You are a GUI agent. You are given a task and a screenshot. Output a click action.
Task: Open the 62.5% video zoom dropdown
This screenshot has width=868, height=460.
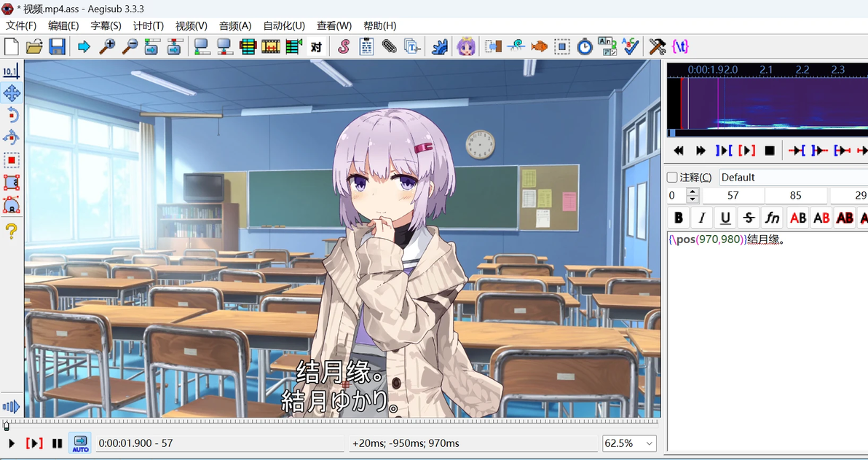tap(629, 443)
